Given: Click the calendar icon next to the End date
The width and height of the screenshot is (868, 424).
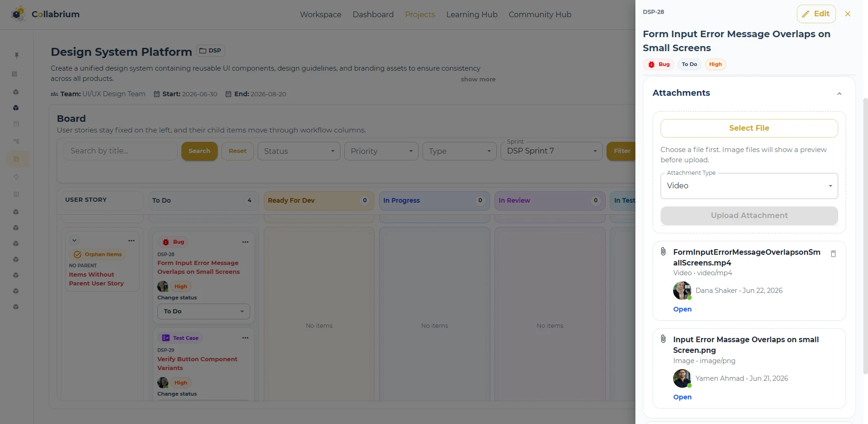Looking at the screenshot, I should click(x=228, y=94).
